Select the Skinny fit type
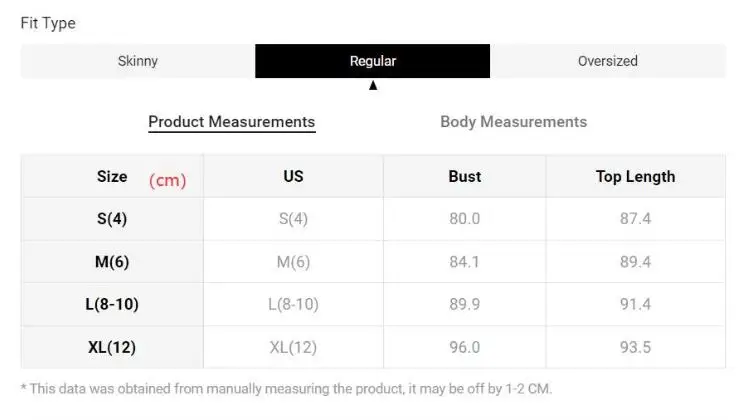The height and width of the screenshot is (420, 754). pyautogui.click(x=138, y=61)
